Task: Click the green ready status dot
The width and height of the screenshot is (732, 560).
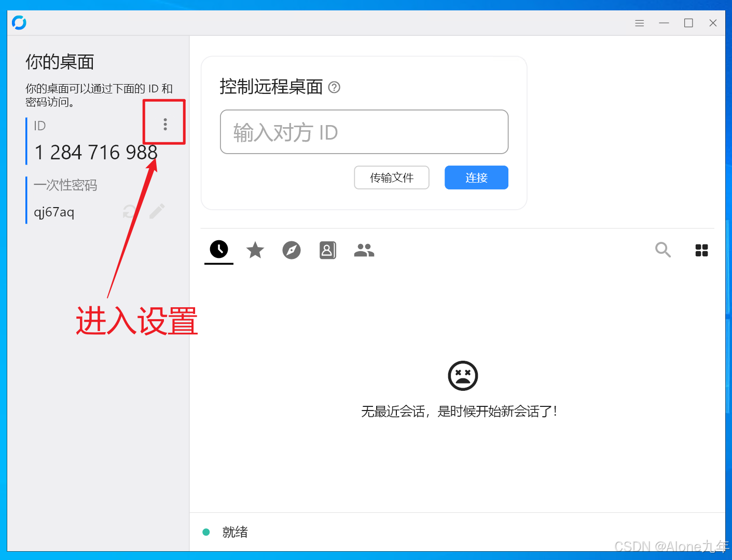Action: click(206, 532)
